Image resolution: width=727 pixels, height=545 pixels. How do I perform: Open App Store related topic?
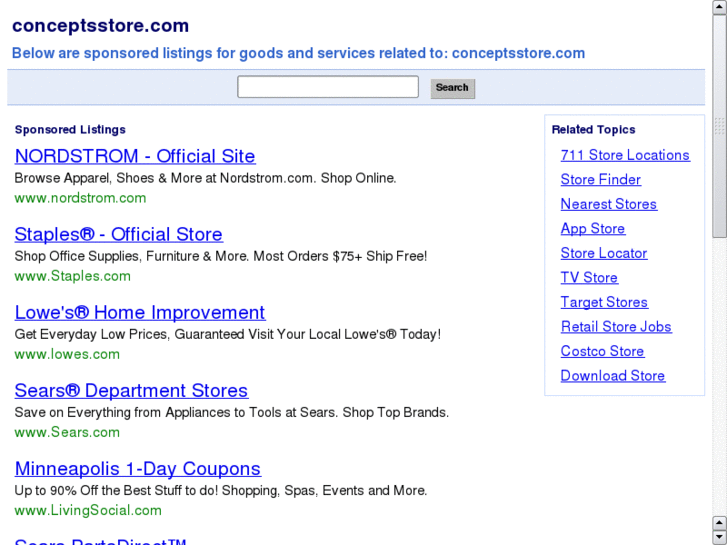pyautogui.click(x=593, y=229)
